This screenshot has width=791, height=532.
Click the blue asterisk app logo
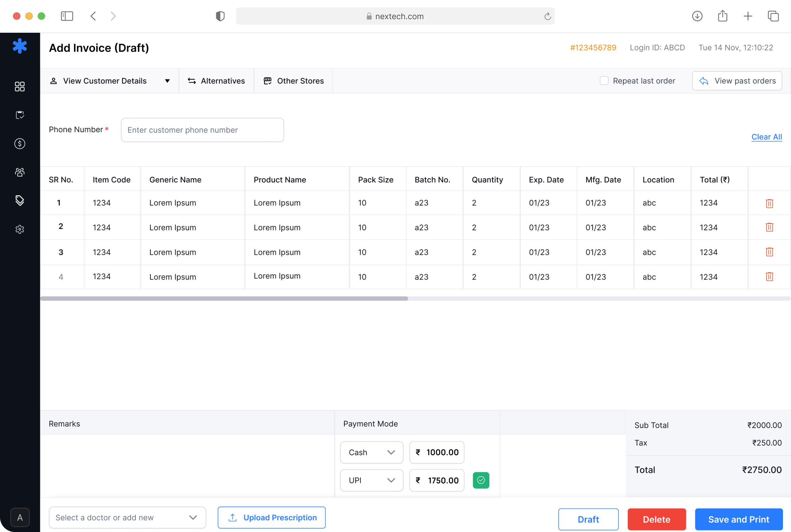click(20, 46)
